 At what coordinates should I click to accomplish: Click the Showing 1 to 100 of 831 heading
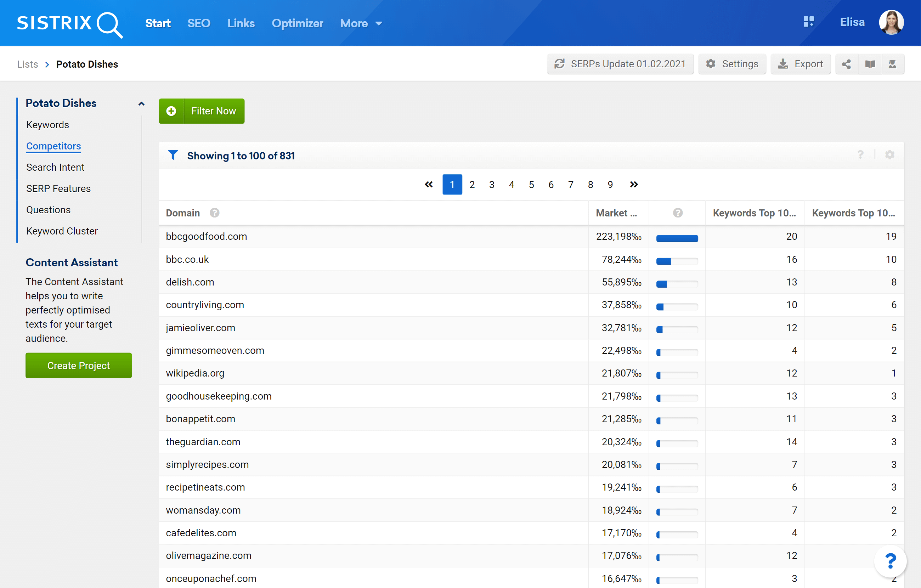pos(241,156)
